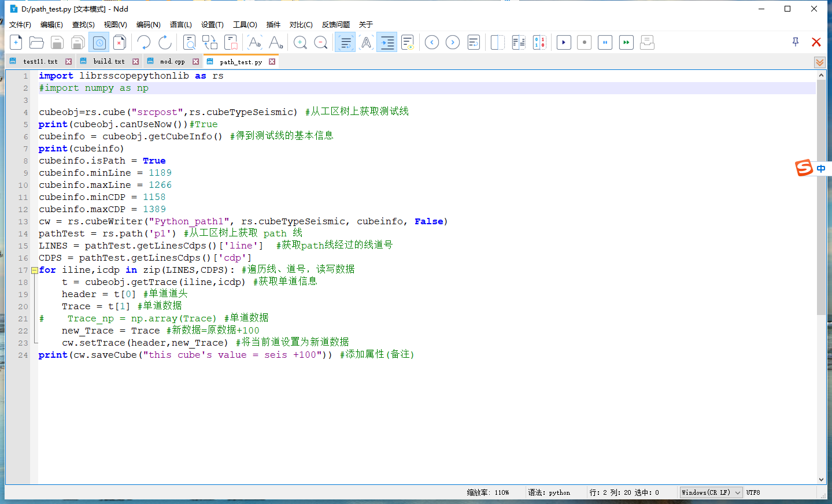
Task: Toggle the word wrap toolbar button
Action: 345,42
